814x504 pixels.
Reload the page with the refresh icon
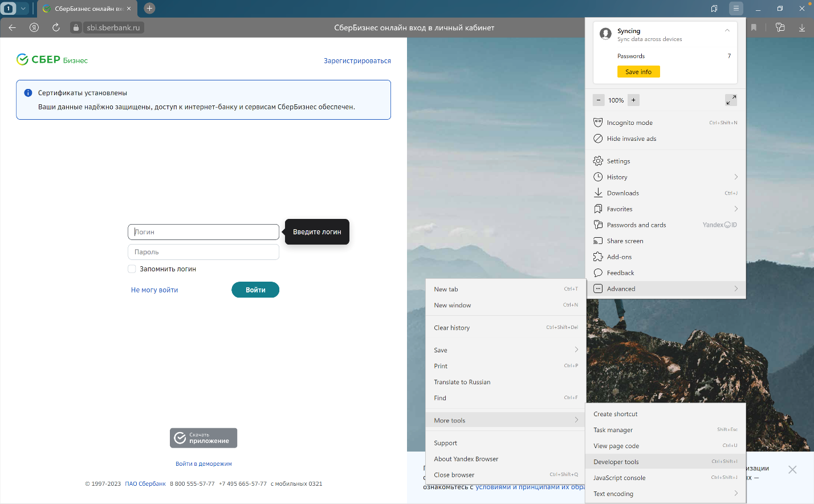pyautogui.click(x=56, y=27)
